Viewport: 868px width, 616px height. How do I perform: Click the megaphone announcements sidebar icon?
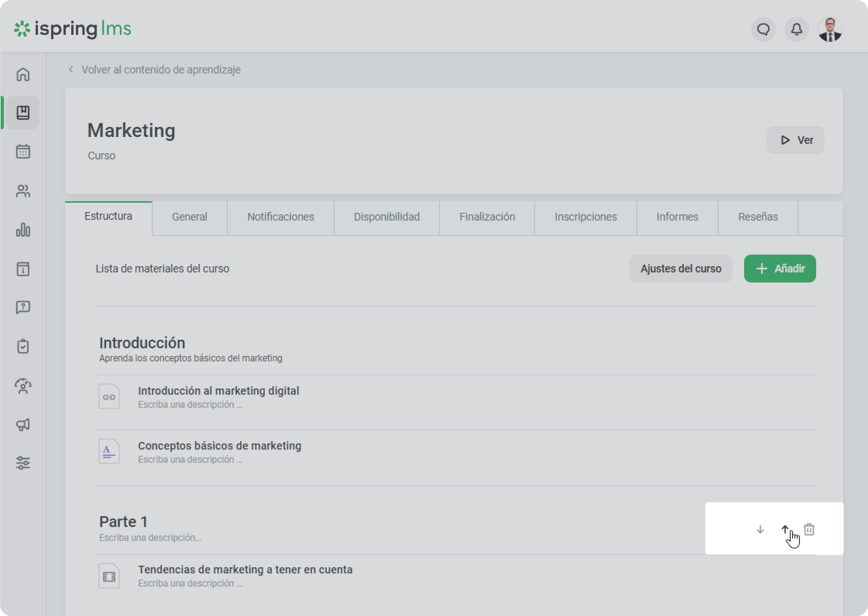pyautogui.click(x=23, y=424)
